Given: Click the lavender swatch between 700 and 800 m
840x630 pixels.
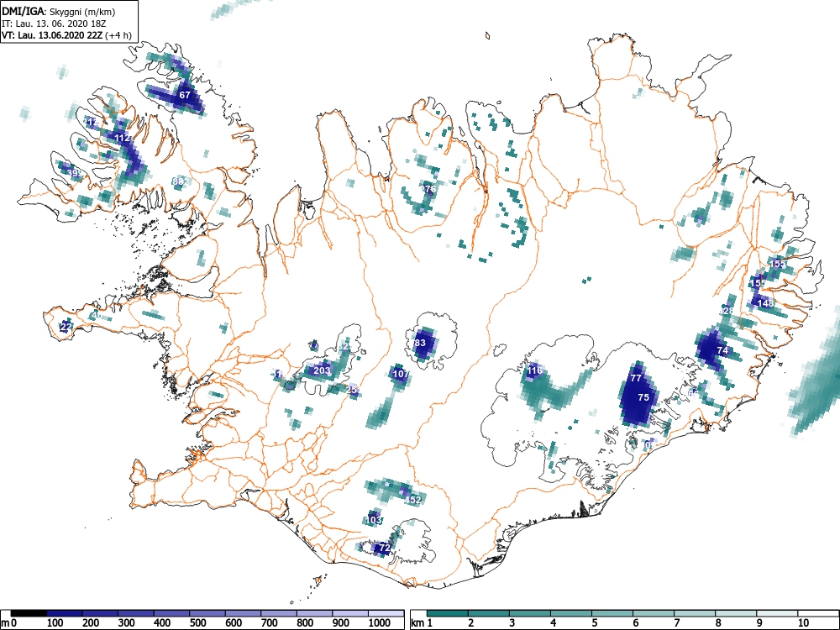Looking at the screenshot, I should [x=279, y=613].
